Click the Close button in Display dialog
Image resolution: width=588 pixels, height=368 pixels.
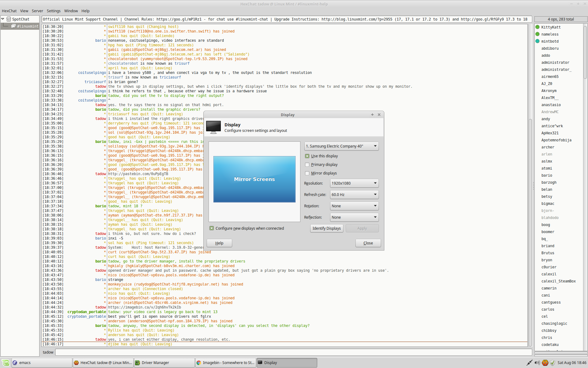pos(368,243)
